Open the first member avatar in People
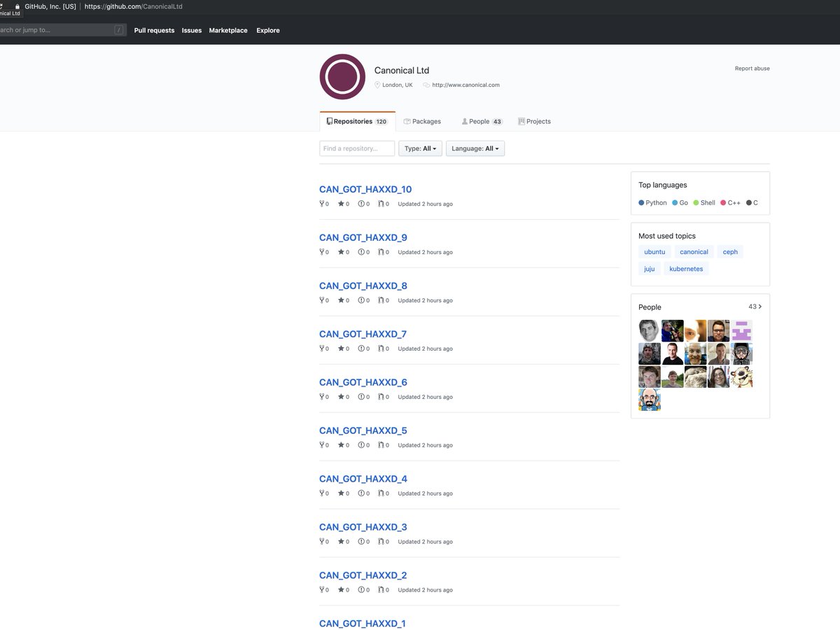 650,330
